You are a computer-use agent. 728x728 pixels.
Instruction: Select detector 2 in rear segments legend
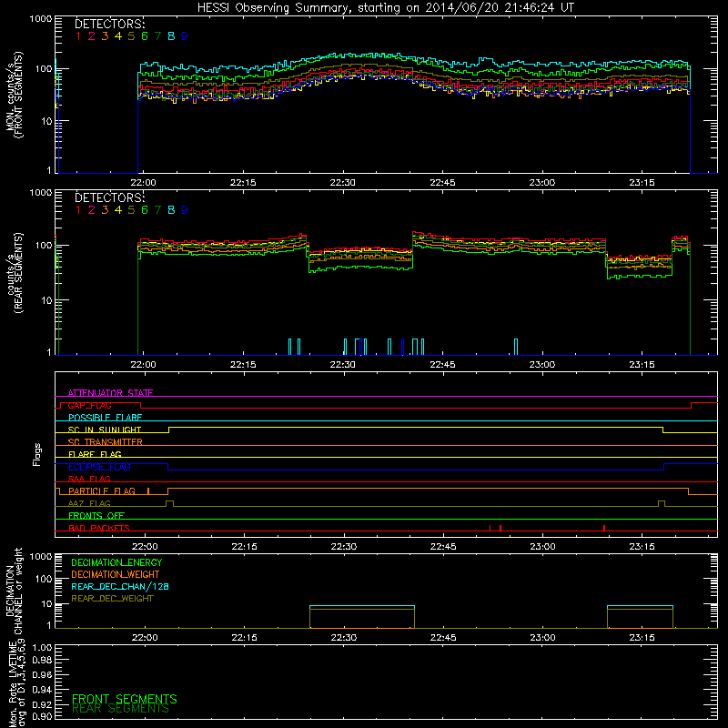pos(92,210)
